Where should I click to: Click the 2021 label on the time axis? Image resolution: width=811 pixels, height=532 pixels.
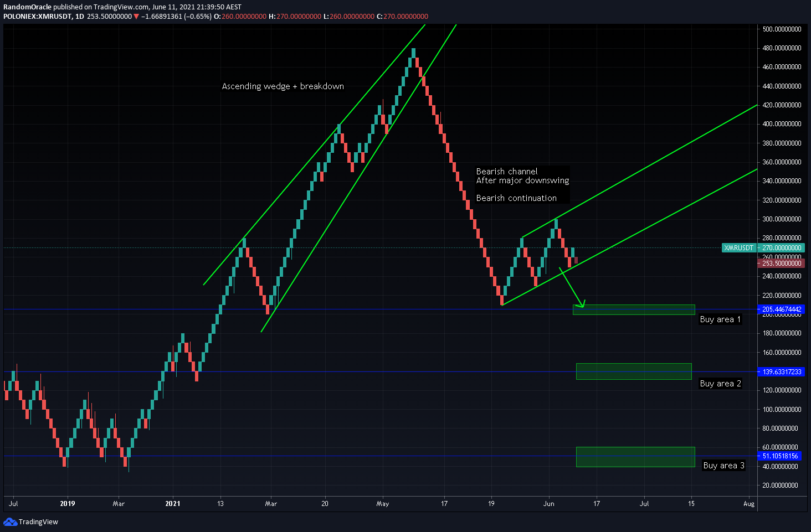pos(173,504)
